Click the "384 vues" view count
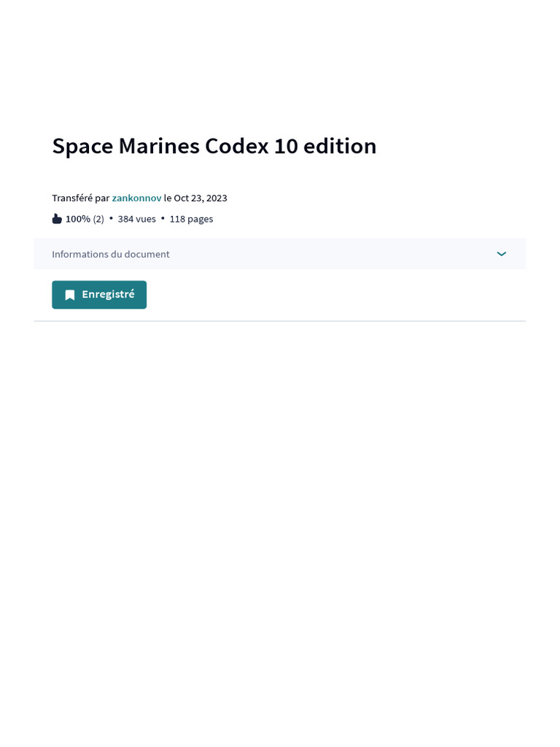Image resolution: width=560 pixels, height=747 pixels. [137, 219]
